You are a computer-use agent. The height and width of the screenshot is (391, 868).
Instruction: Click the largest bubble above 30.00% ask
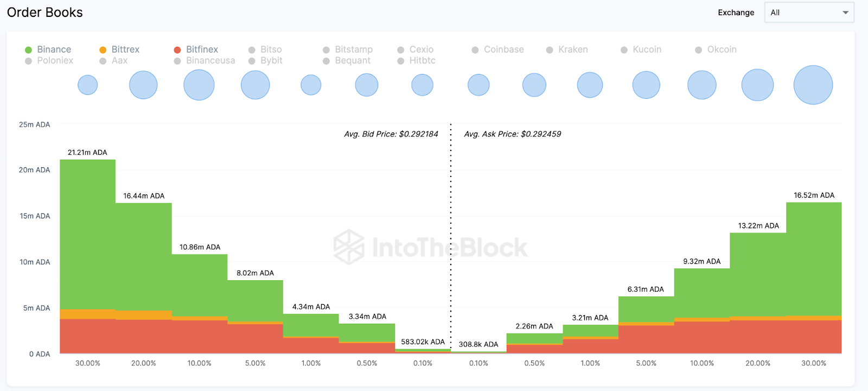pos(813,85)
